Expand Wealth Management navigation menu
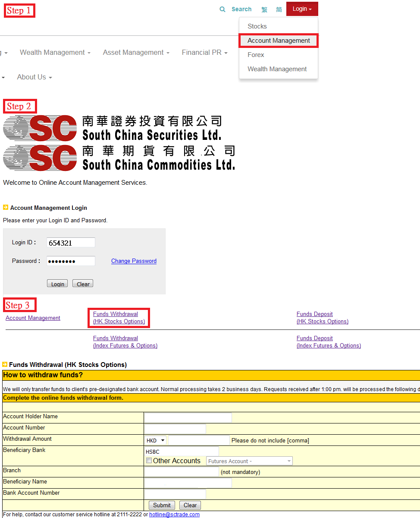Image resolution: width=420 pixels, height=518 pixels. point(55,53)
